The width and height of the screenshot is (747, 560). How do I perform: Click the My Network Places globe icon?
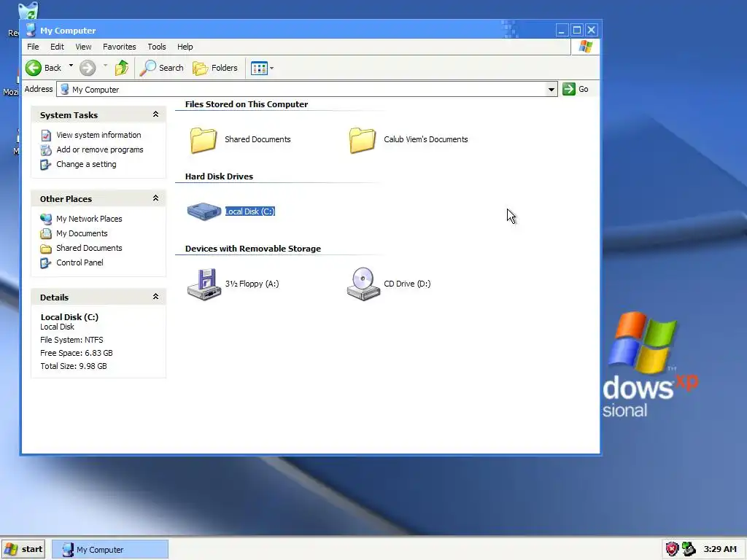coord(46,219)
